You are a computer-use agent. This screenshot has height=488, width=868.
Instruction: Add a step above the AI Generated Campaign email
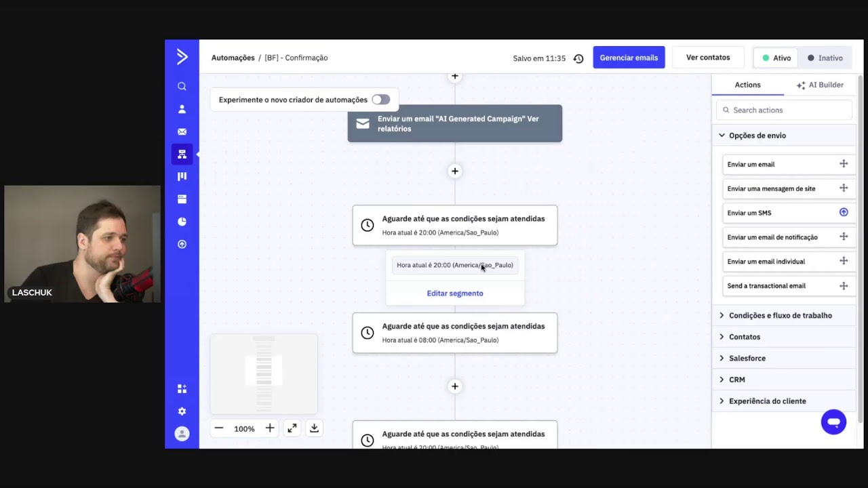pyautogui.click(x=455, y=77)
